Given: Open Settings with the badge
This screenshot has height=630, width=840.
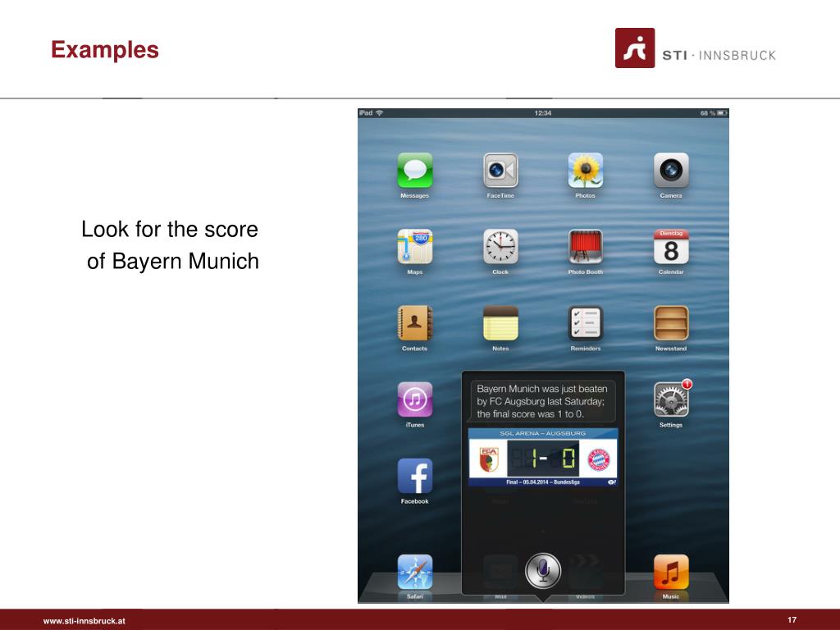Looking at the screenshot, I should pyautogui.click(x=671, y=399).
